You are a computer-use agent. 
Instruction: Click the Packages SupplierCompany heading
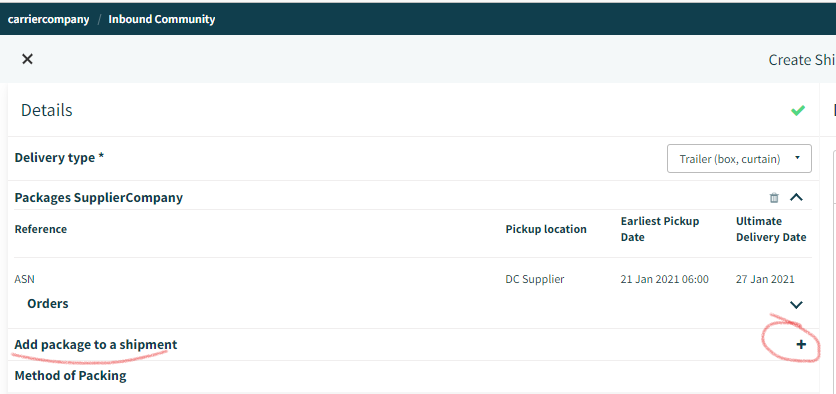pos(99,198)
